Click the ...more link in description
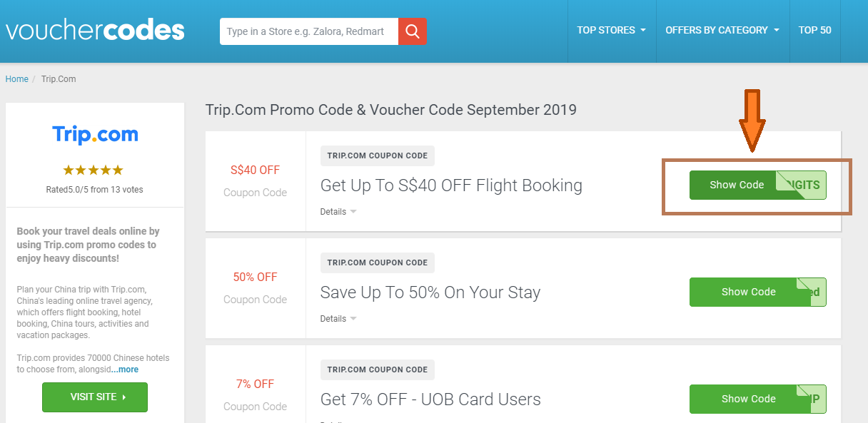This screenshot has height=423, width=868. [x=125, y=370]
